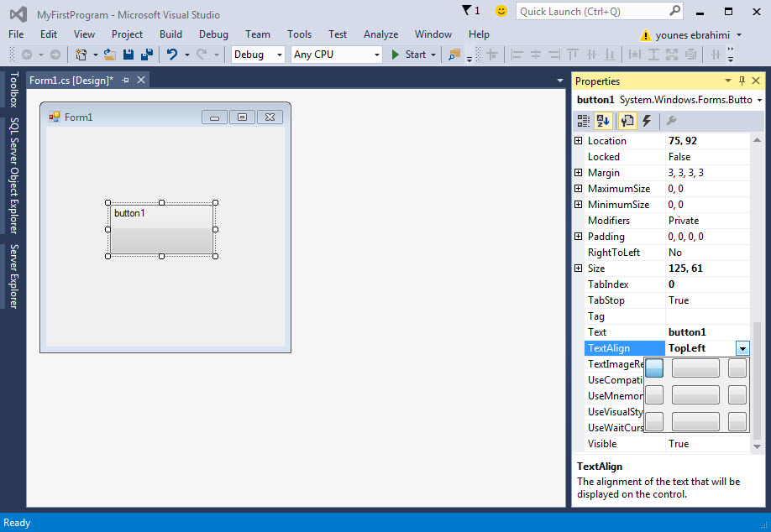Click the Undo icon in the toolbar
This screenshot has height=532, width=771.
tap(171, 55)
